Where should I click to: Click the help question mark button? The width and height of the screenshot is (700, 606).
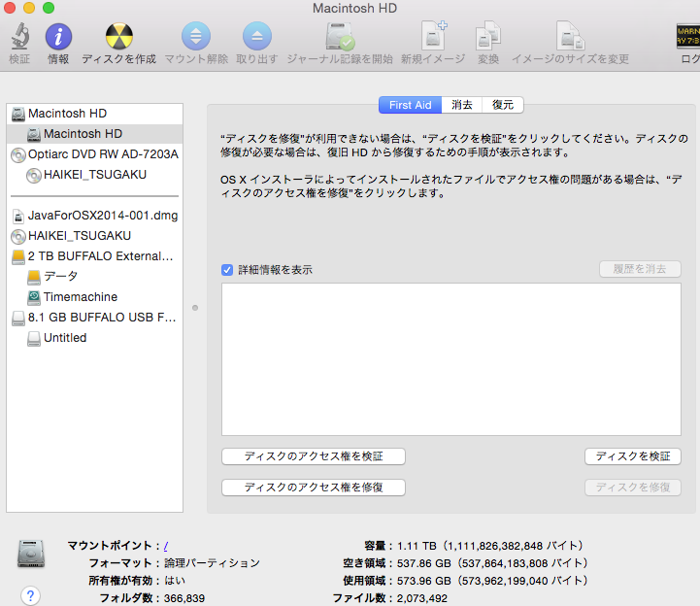pyautogui.click(x=30, y=595)
